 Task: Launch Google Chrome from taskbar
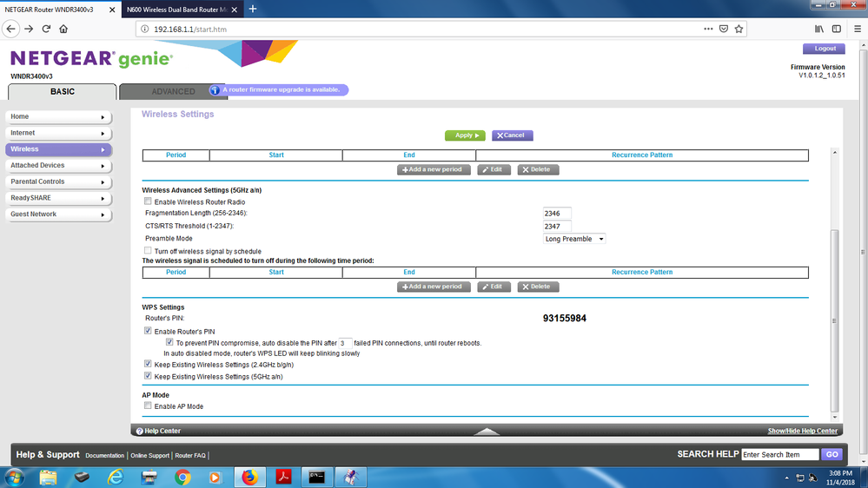click(182, 478)
